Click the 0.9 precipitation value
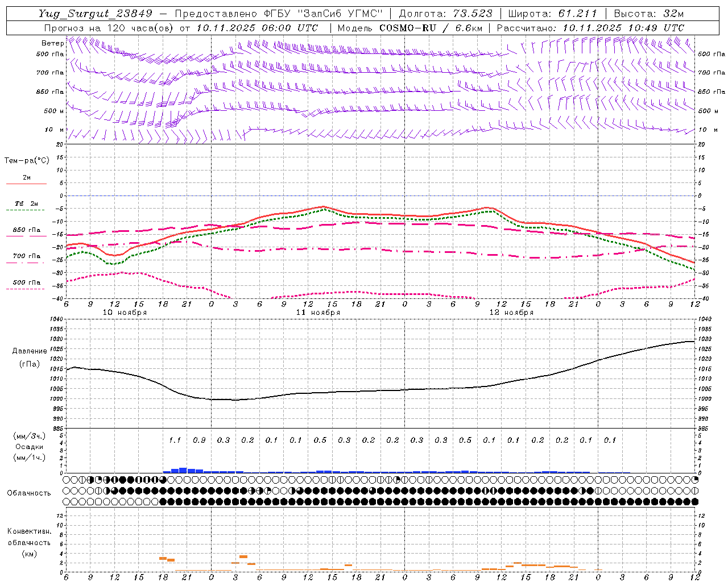 (x=199, y=440)
